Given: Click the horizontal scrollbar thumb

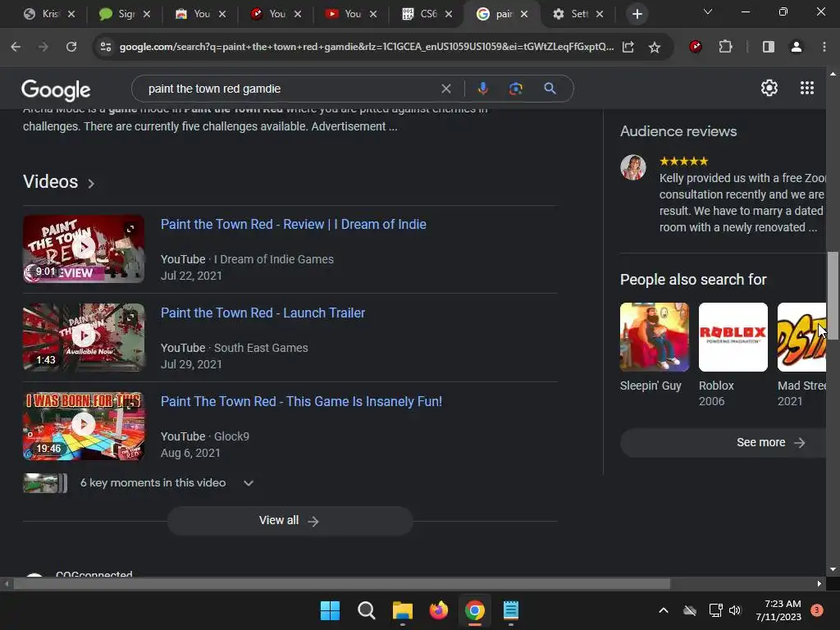Looking at the screenshot, I should 341,584.
